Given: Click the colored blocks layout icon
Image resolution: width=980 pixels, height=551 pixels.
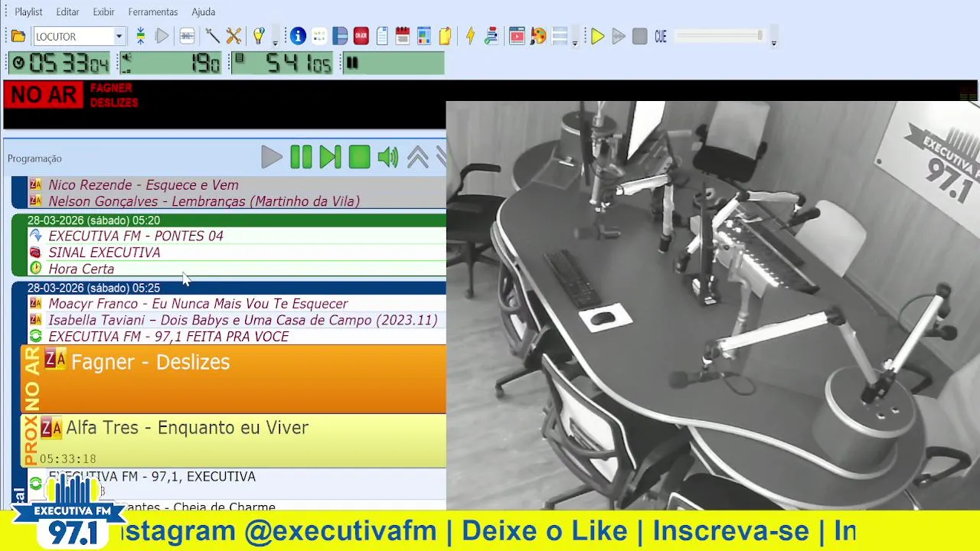Looking at the screenshot, I should tap(423, 36).
